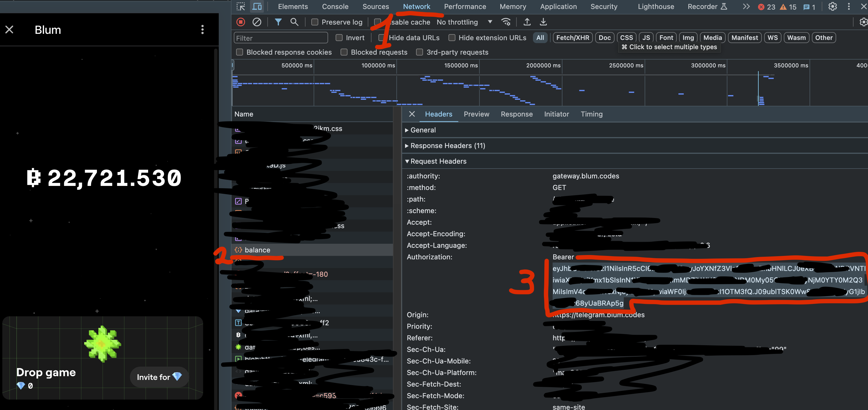Viewport: 868px width, 410px height.
Task: Click the inspect element selector icon
Action: [241, 6]
